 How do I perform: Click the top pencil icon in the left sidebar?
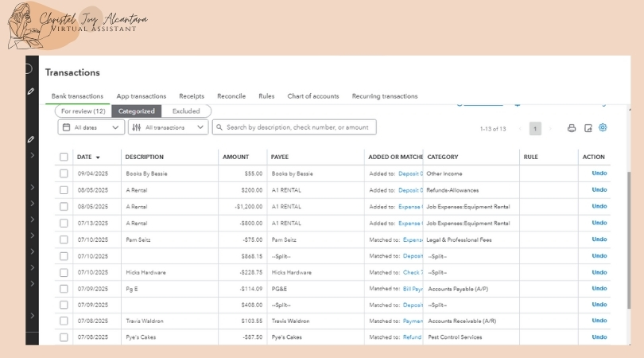[31, 91]
